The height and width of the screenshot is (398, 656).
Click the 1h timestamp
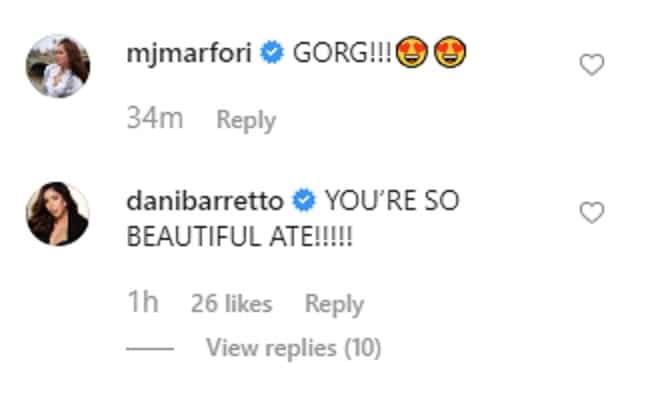pos(142,302)
